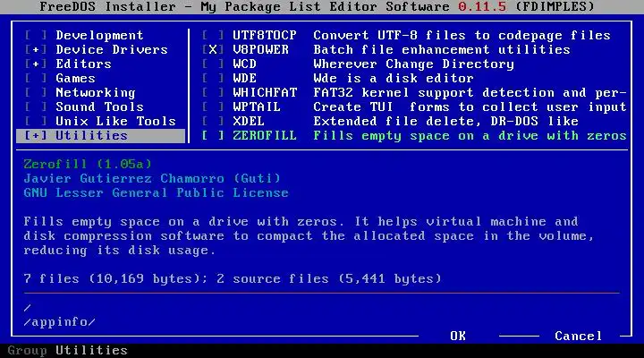644x358 pixels.
Task: Click the 'Zerofill (1.05a)' title
Action: coord(88,164)
